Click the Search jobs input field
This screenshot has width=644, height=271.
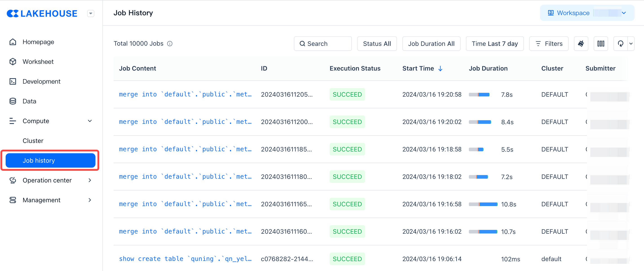pos(323,44)
